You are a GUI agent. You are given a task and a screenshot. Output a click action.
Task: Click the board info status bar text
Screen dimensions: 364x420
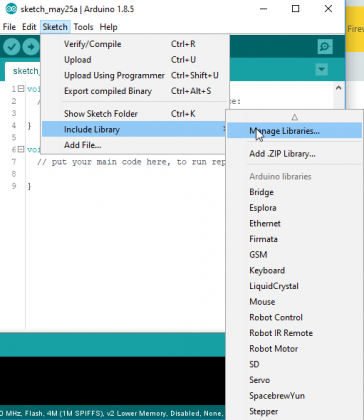[112, 413]
